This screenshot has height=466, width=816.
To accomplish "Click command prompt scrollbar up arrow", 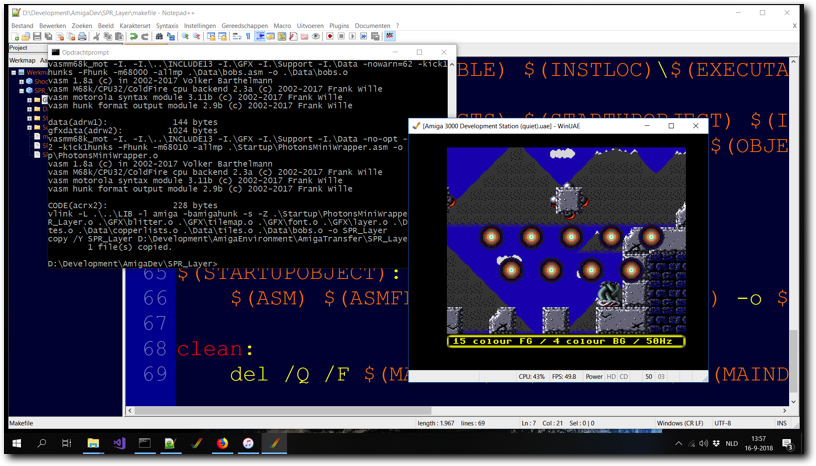I will (451, 65).
